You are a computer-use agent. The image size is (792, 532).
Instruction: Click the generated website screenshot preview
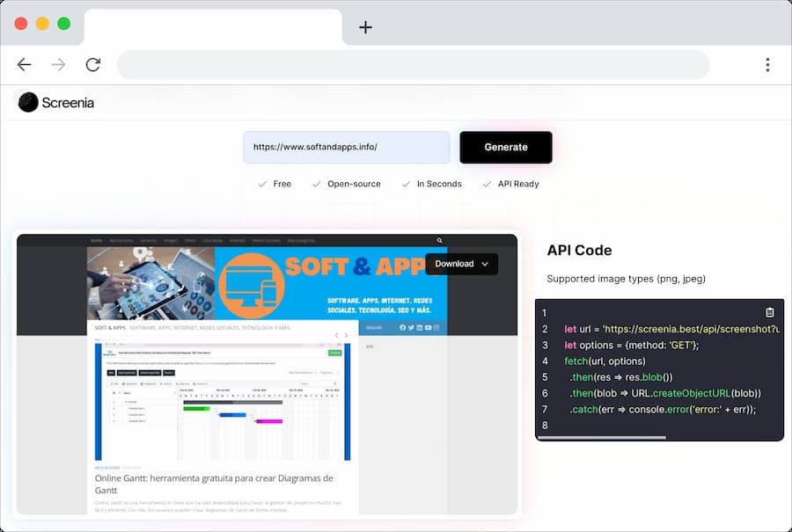coord(268,374)
